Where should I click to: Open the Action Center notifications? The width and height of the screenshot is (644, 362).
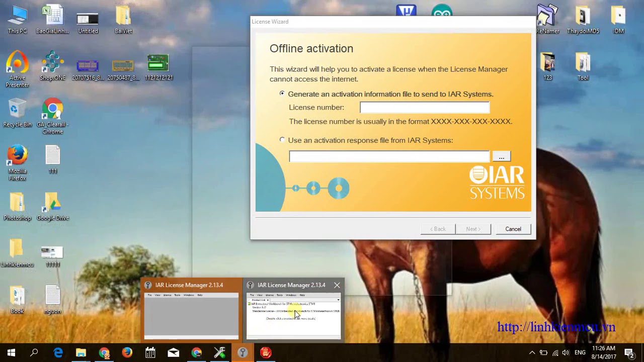point(629,353)
